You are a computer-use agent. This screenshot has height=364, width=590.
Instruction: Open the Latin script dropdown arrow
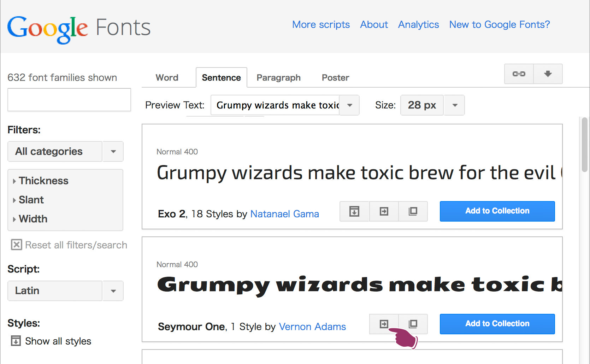pos(113,291)
